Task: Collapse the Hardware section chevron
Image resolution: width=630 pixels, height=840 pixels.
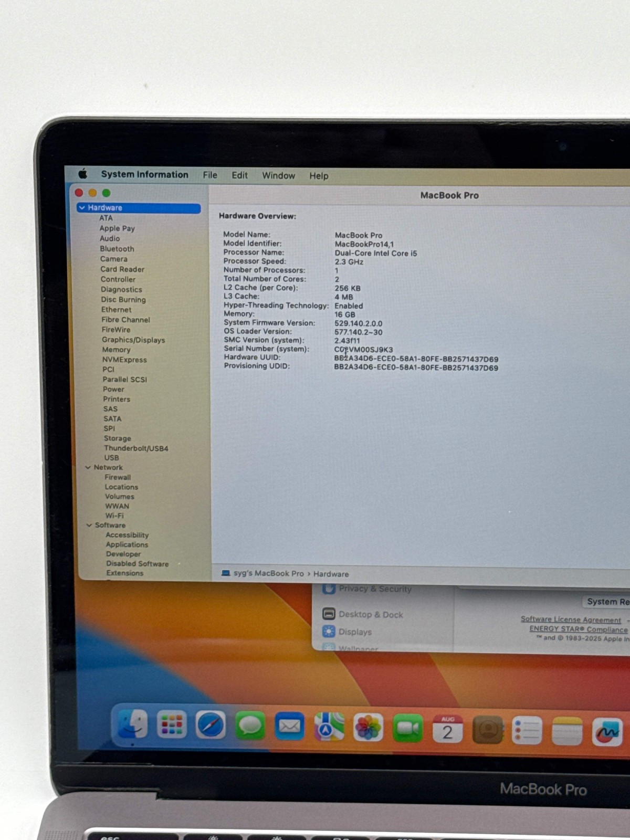Action: tap(82, 208)
